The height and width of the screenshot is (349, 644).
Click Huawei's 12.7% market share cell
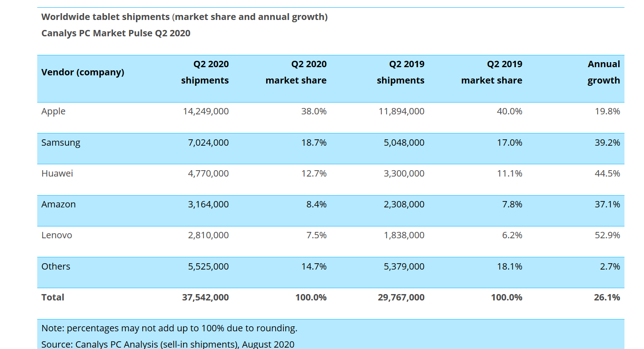(x=314, y=173)
